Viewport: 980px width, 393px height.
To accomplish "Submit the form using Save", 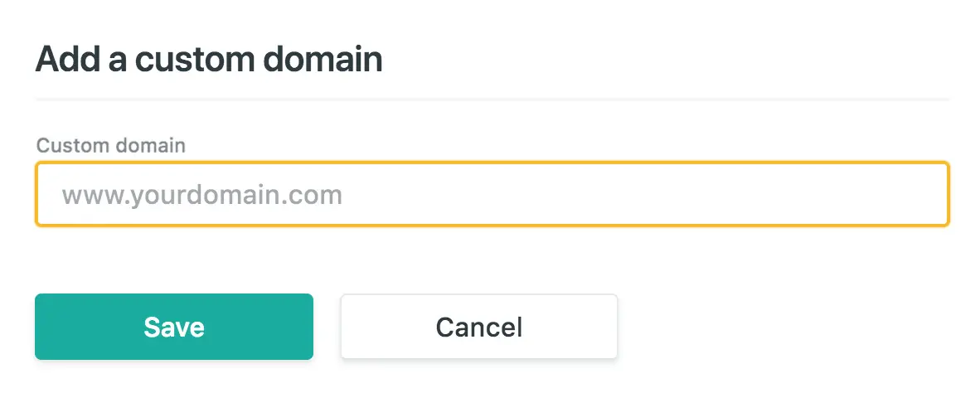I will click(174, 327).
